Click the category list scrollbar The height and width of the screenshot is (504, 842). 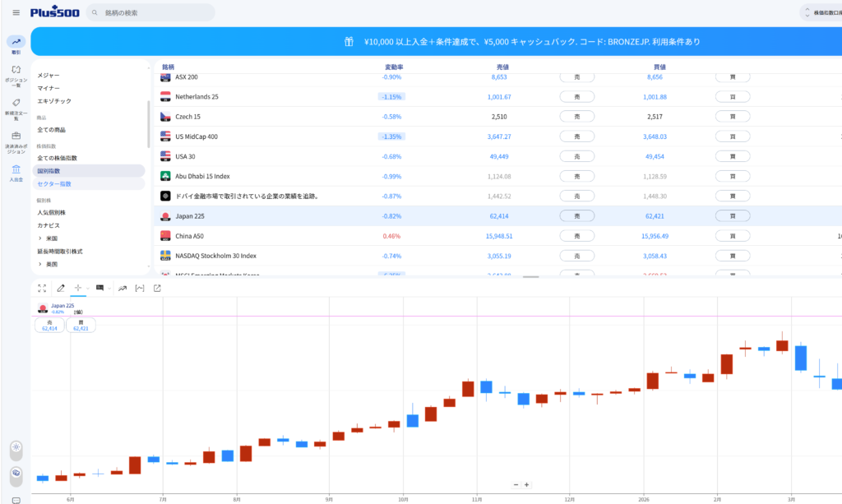149,124
